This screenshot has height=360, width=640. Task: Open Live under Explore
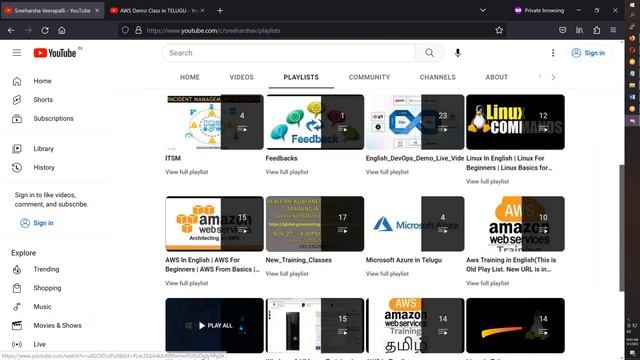39,344
